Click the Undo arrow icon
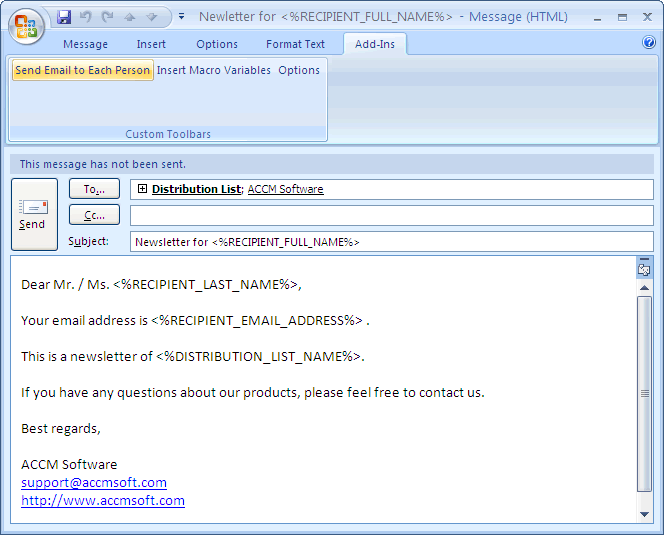664x535 pixels. (x=86, y=17)
